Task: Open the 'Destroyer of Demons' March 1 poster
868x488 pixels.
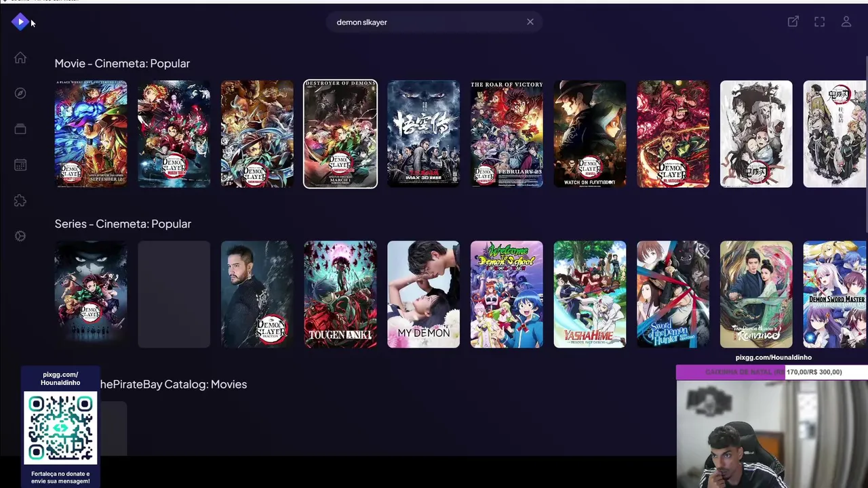Action: tap(340, 134)
